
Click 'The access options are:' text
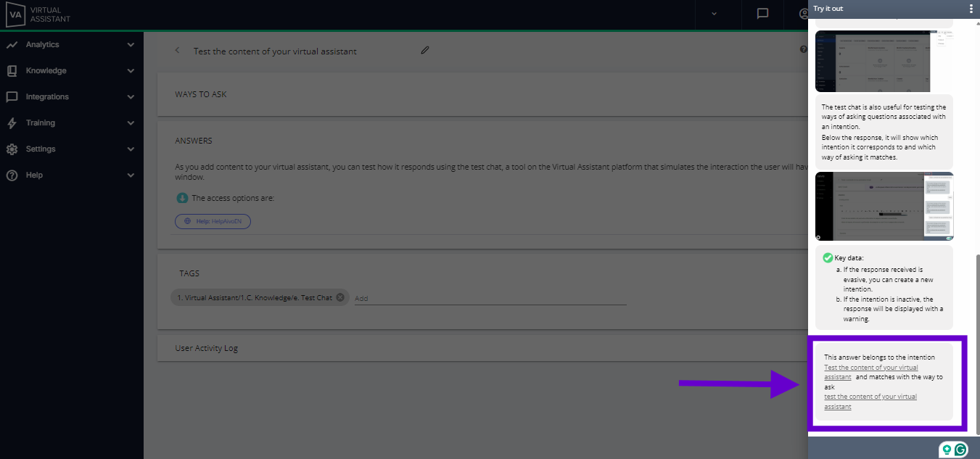[233, 198]
